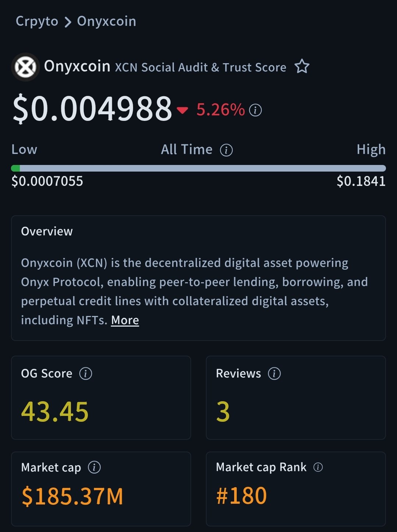Click the $185.37M market cap value
Screen dimensions: 397x532
point(72,496)
